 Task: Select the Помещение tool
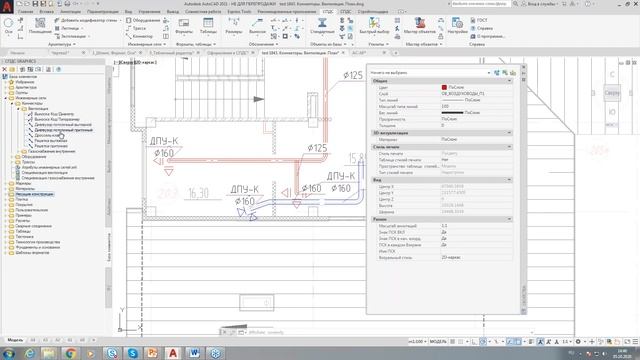pos(40,26)
